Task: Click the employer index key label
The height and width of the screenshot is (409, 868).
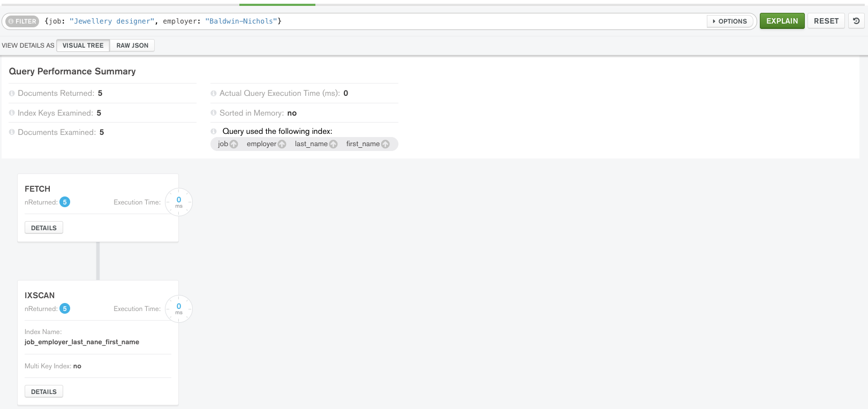Action: click(x=261, y=144)
